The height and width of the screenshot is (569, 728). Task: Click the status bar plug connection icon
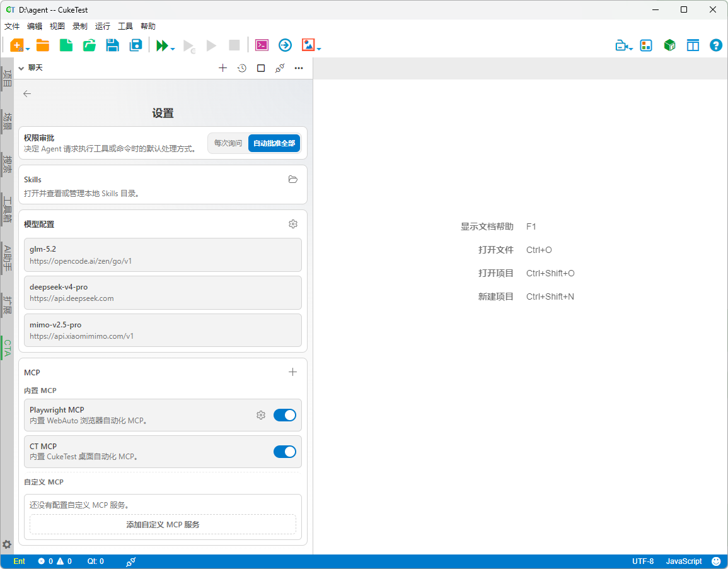[x=130, y=561]
